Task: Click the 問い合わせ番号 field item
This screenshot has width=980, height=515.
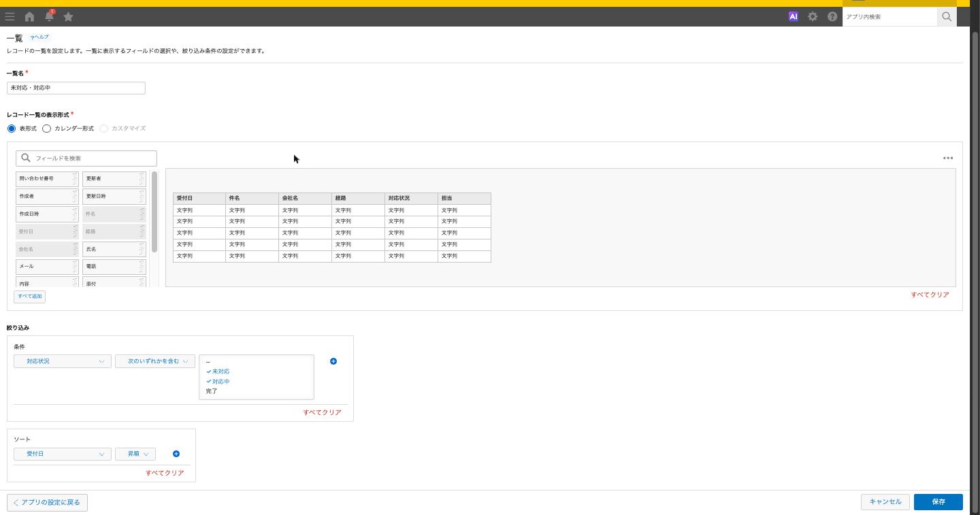Action: click(x=47, y=179)
